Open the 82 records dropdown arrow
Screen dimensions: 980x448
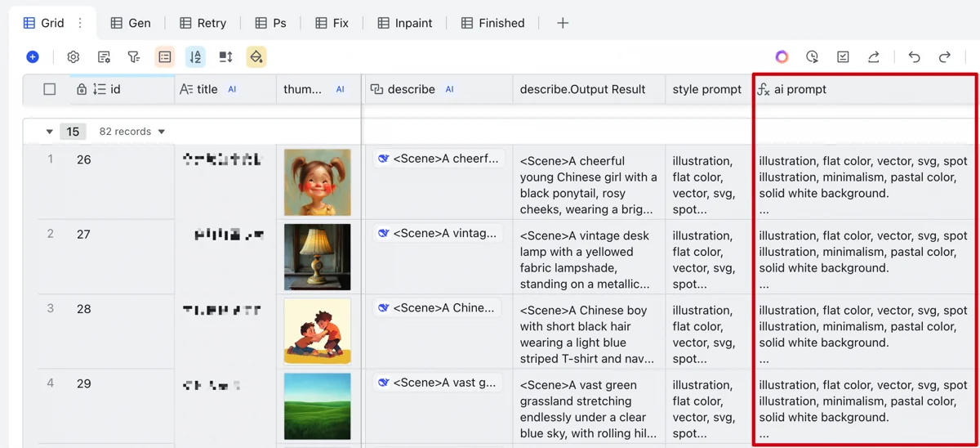pyautogui.click(x=162, y=132)
